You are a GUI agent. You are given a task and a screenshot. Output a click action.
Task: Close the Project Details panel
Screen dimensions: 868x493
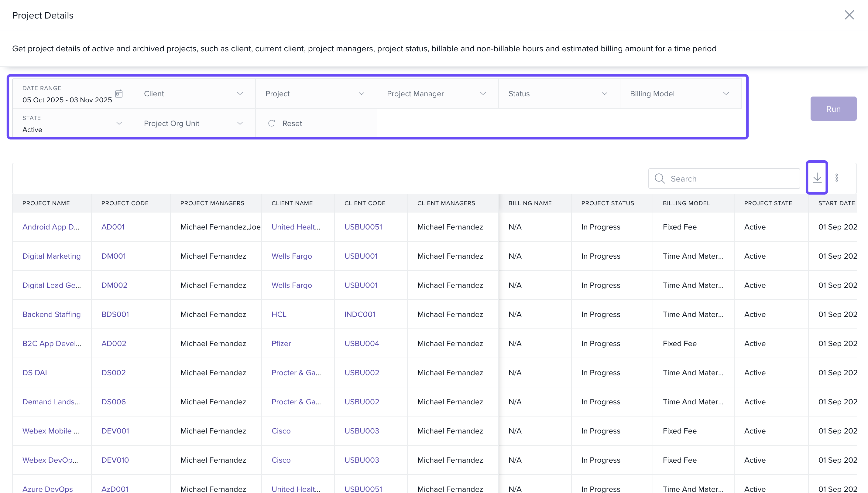tap(849, 15)
